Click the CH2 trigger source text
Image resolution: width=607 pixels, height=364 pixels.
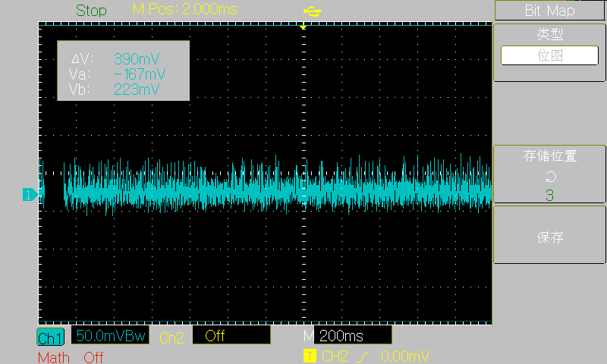(335, 356)
